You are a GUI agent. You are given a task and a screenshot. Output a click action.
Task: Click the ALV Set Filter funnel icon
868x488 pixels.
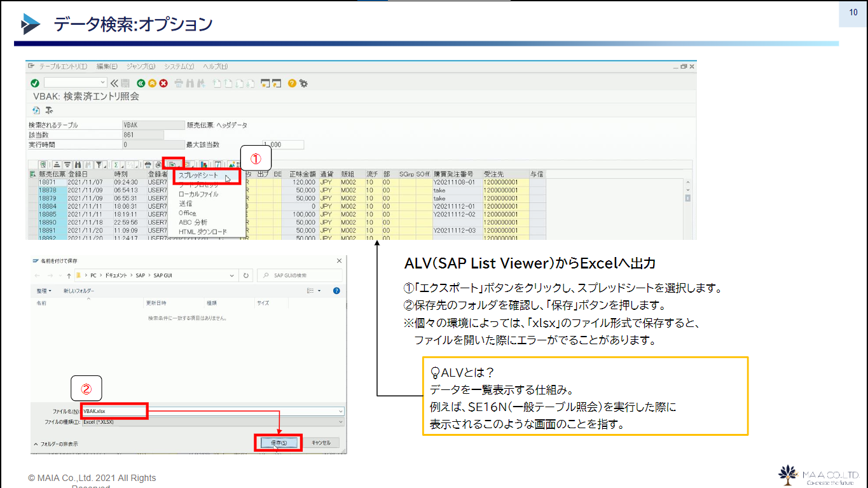point(98,164)
